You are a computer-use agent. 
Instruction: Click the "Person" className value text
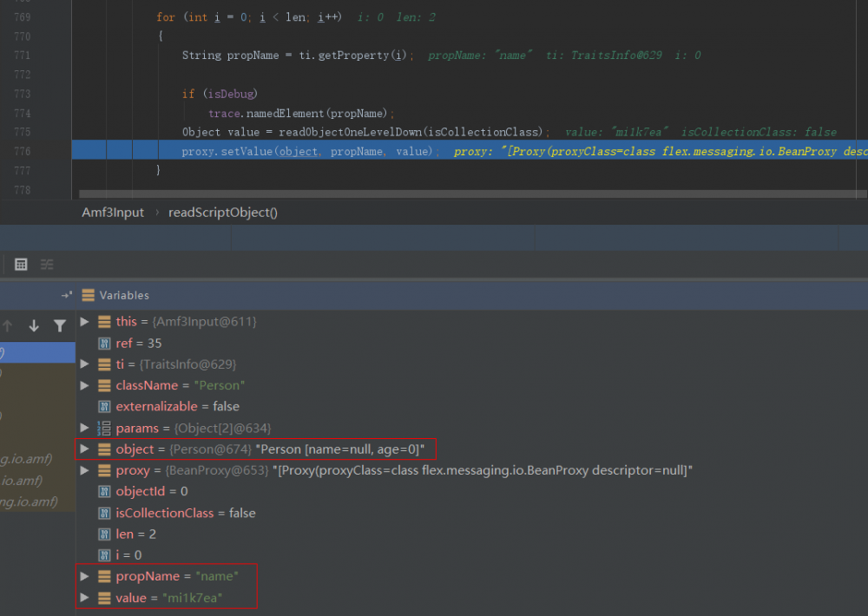220,385
